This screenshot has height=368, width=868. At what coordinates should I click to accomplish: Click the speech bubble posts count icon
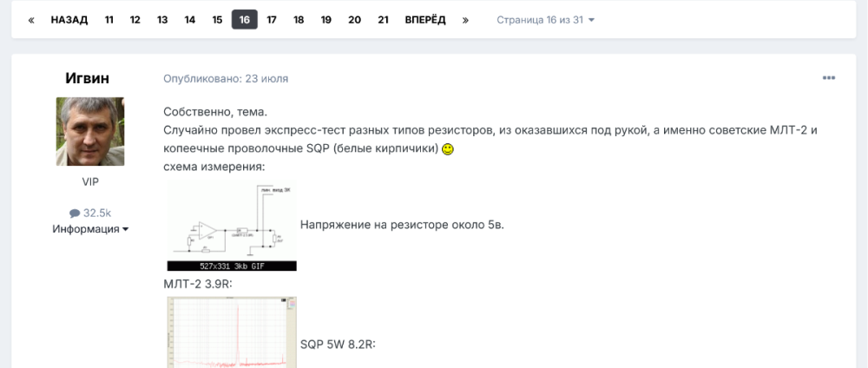[75, 213]
